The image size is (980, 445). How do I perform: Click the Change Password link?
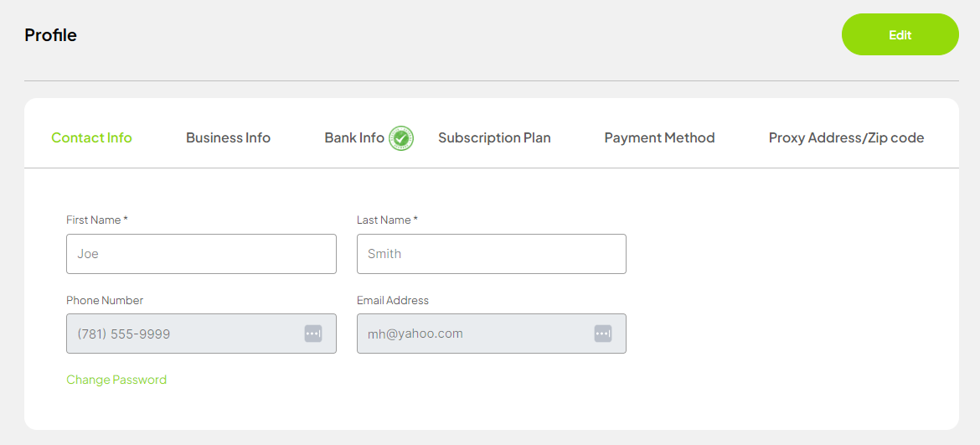point(116,380)
